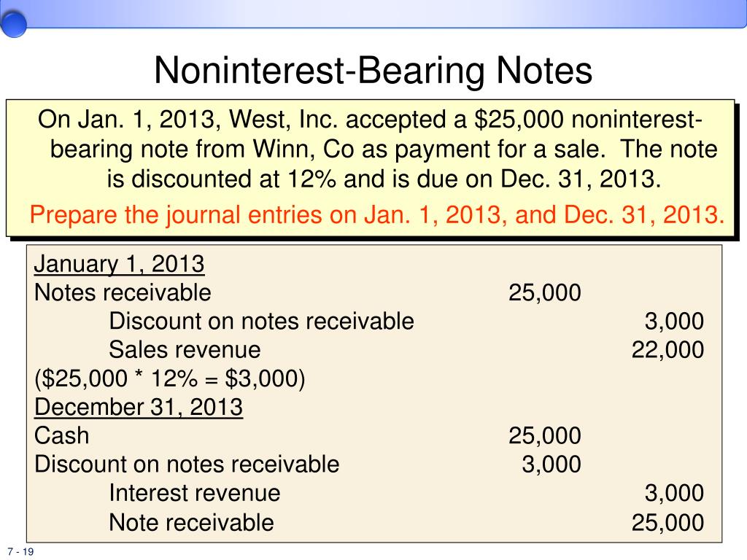Click the 25,000 credit beside Note receivable
Image resolution: width=747 pixels, height=560 pixels.
(667, 522)
